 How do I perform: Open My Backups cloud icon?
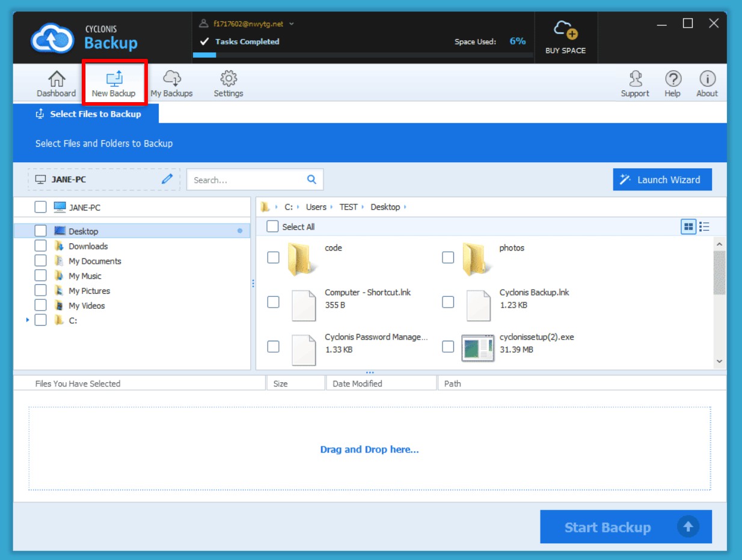[171, 79]
